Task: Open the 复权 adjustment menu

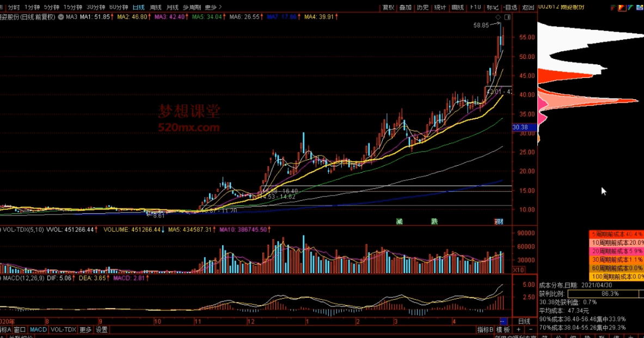Action: (388, 7)
